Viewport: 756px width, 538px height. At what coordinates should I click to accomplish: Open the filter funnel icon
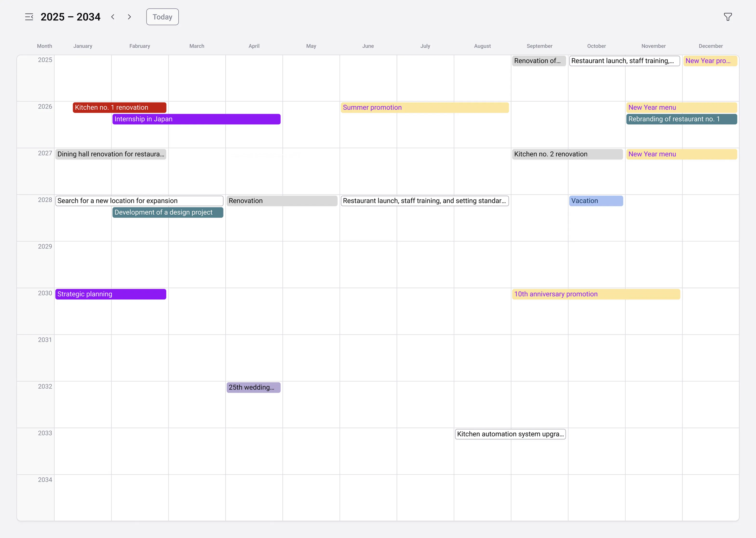pyautogui.click(x=728, y=17)
